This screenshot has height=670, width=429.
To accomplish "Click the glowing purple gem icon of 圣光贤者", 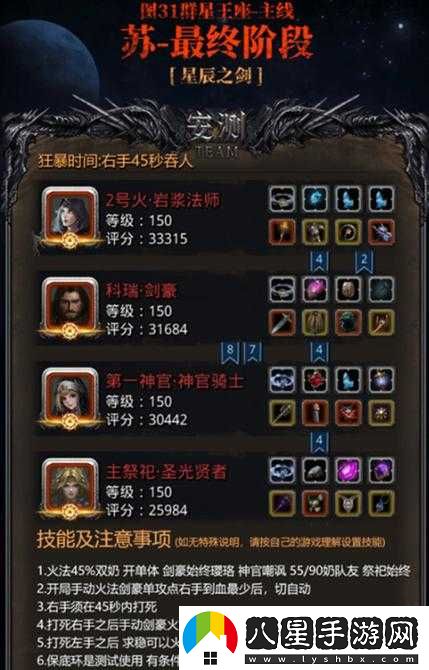I will click(348, 470).
